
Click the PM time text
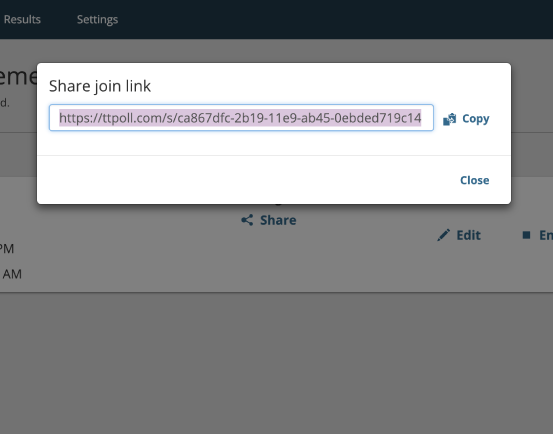pos(7,249)
